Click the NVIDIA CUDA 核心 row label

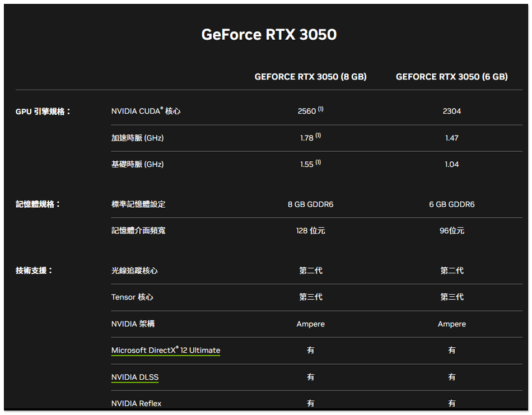tap(146, 111)
